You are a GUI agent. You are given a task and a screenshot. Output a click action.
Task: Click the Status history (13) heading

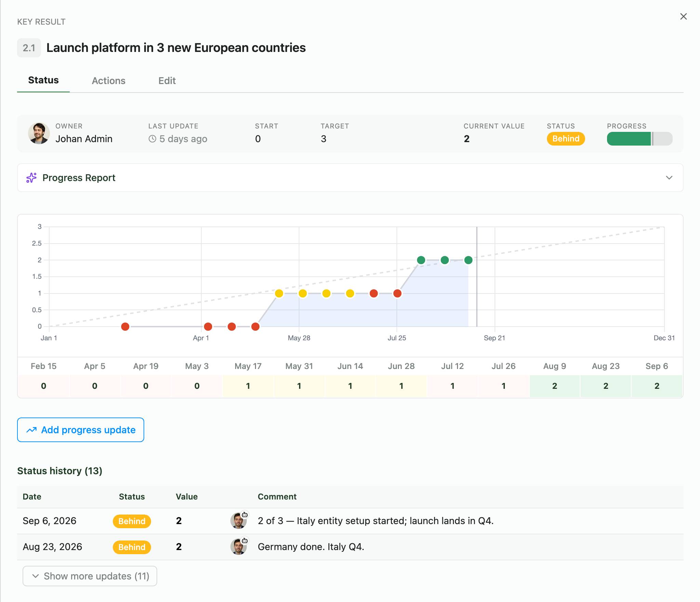tap(60, 471)
